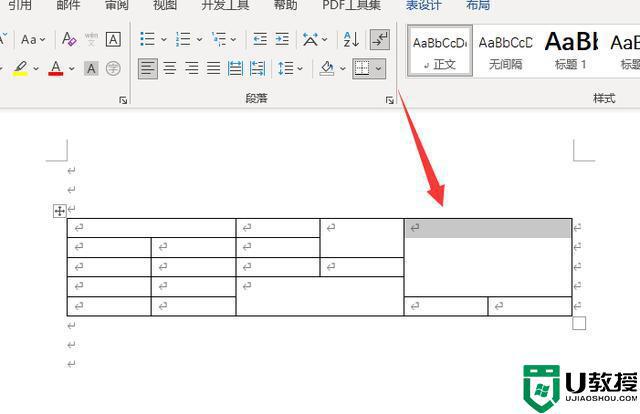Expand the bullets library dropdown
Viewport: 640px width, 414px height.
(x=164, y=40)
